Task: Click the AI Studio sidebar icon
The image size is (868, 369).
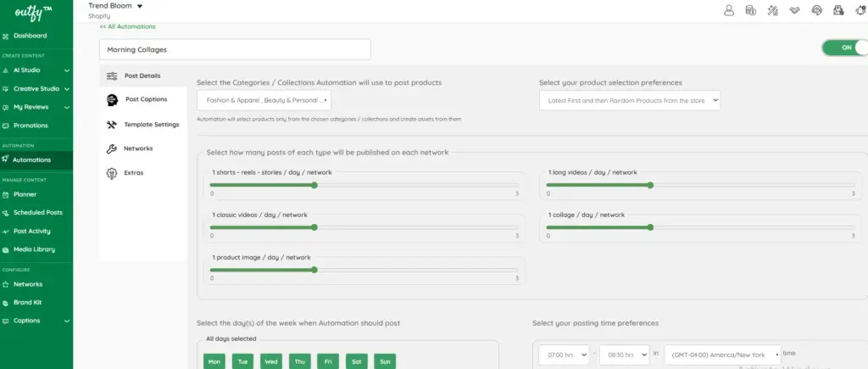Action: (x=6, y=70)
